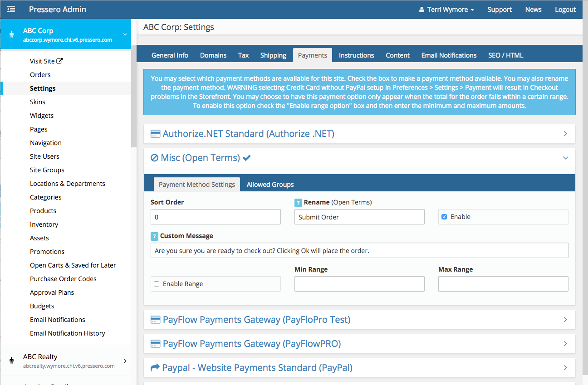This screenshot has width=588, height=385.
Task: Collapse the ABC Corp site menu chevron
Action: [125, 34]
